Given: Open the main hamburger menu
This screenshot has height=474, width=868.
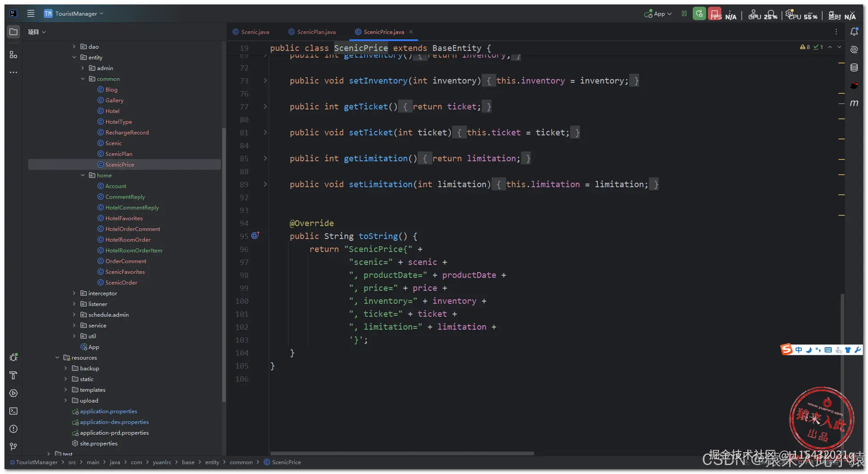Looking at the screenshot, I should pyautogui.click(x=31, y=13).
